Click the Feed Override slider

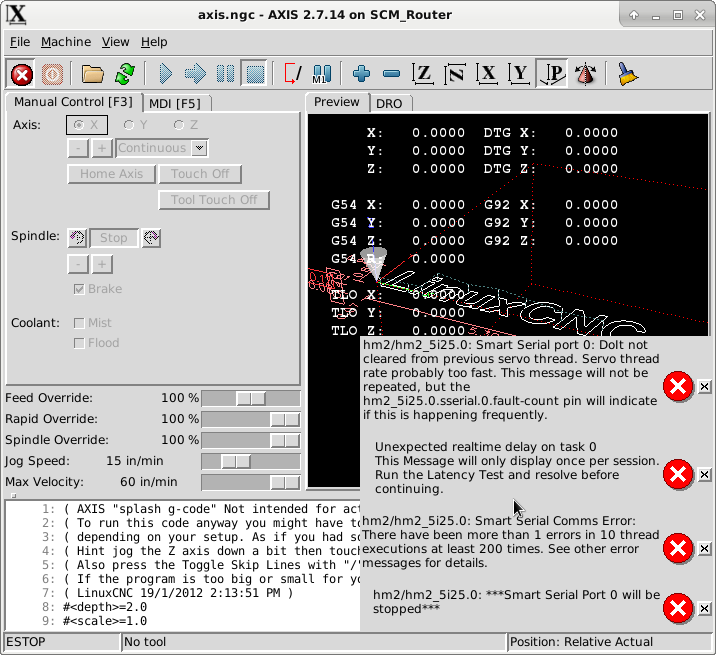click(250, 398)
